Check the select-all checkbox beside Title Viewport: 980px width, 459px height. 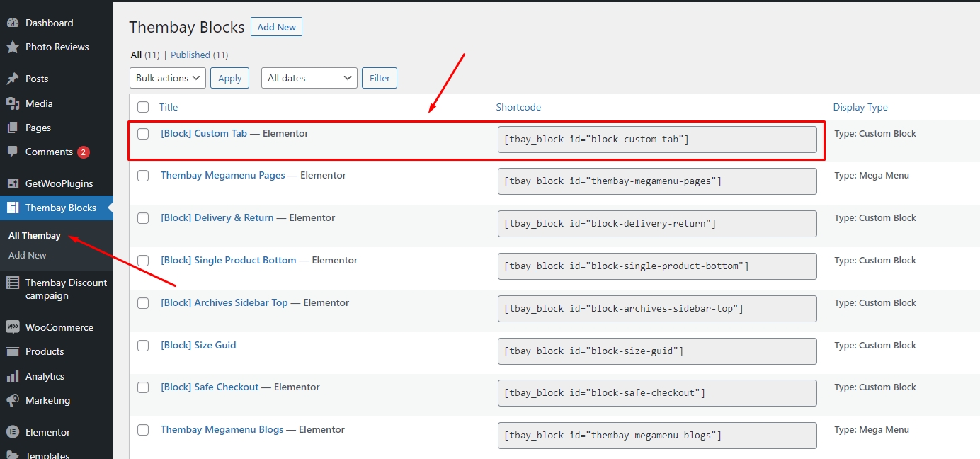[143, 107]
